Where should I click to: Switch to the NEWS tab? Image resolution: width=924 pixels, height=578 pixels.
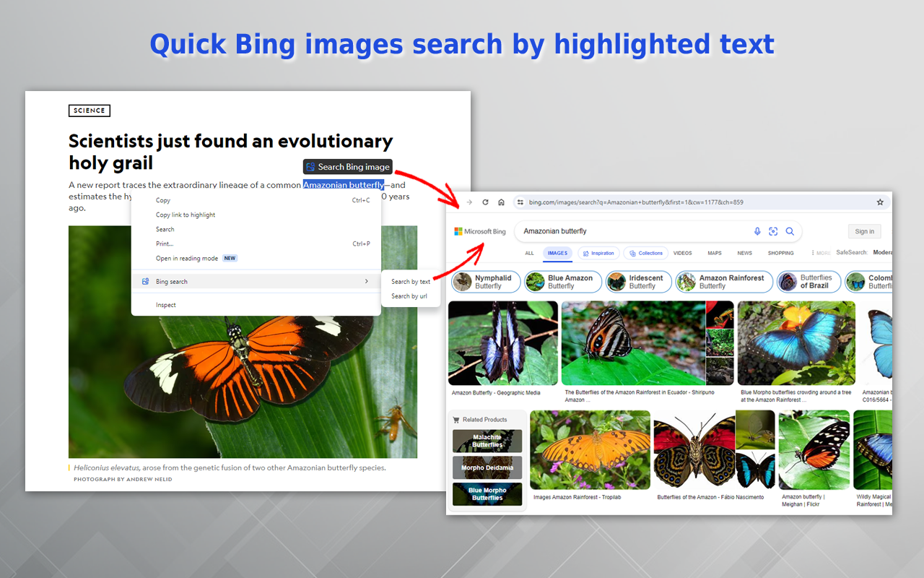click(745, 254)
